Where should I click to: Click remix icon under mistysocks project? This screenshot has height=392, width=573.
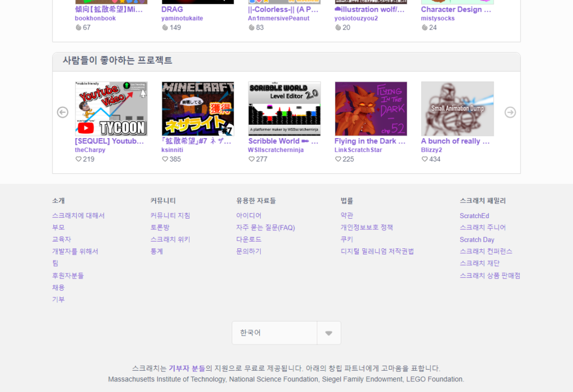425,27
